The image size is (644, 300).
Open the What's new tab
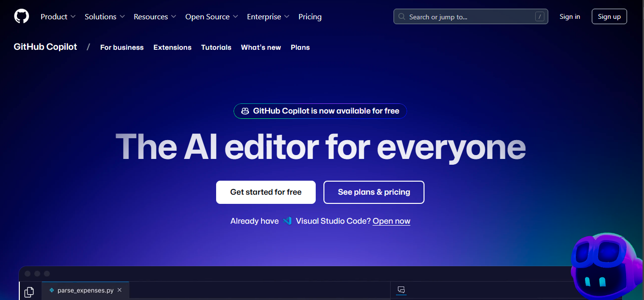[x=261, y=47]
